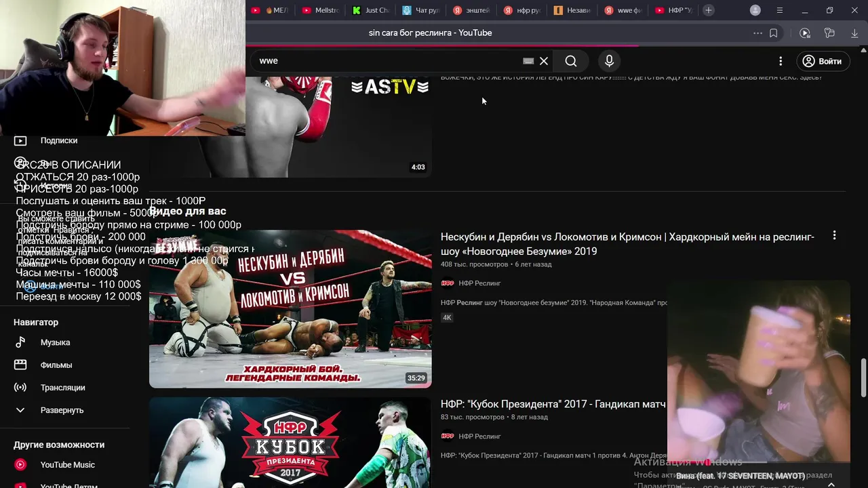Click the film clapper icon in sidebar
868x488 pixels.
20,365
